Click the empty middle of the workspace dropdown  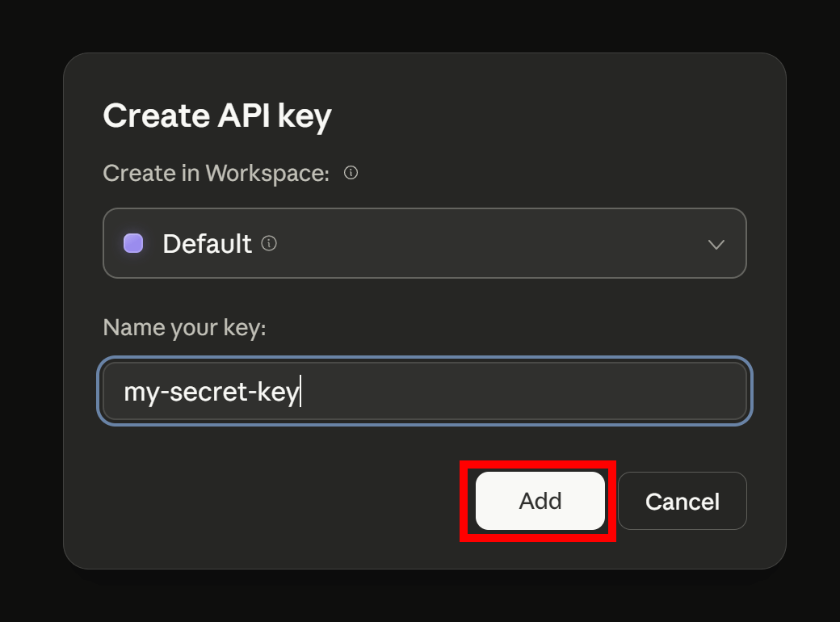[485, 243]
